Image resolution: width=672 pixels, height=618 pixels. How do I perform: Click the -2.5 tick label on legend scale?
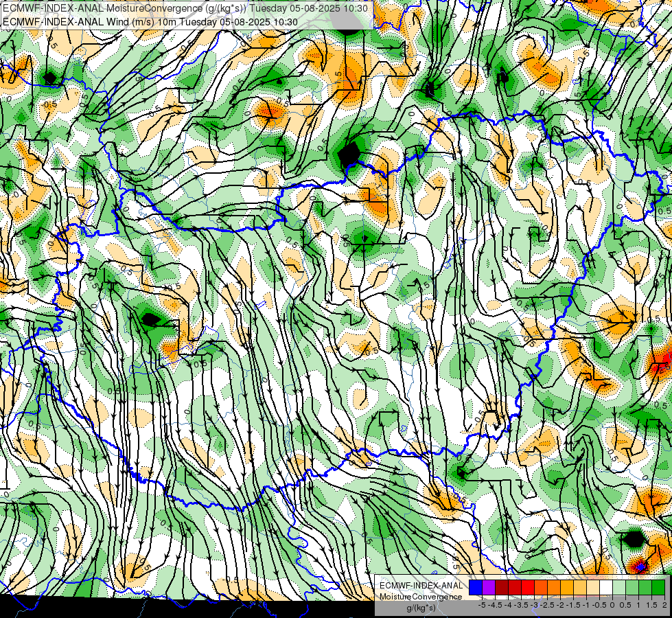[x=547, y=605]
